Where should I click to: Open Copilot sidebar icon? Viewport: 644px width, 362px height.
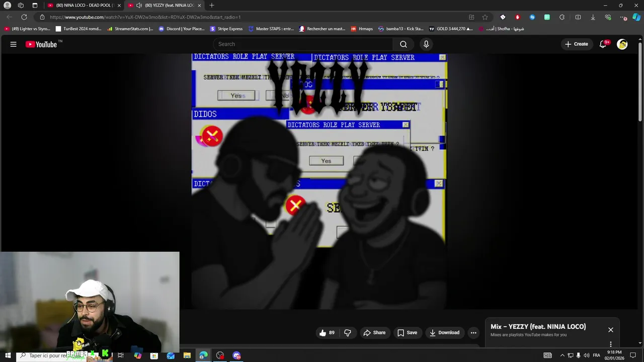pyautogui.click(x=636, y=17)
